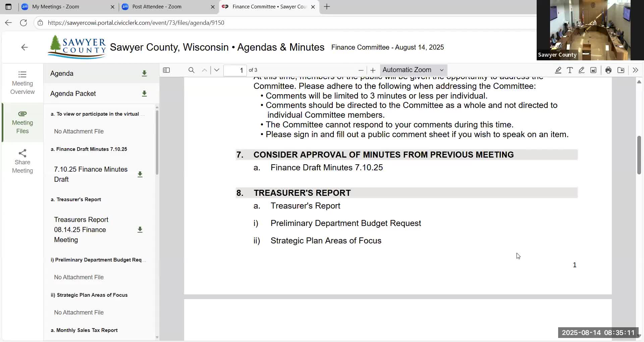Click the address bar URL
The image size is (644, 342).
point(136,23)
